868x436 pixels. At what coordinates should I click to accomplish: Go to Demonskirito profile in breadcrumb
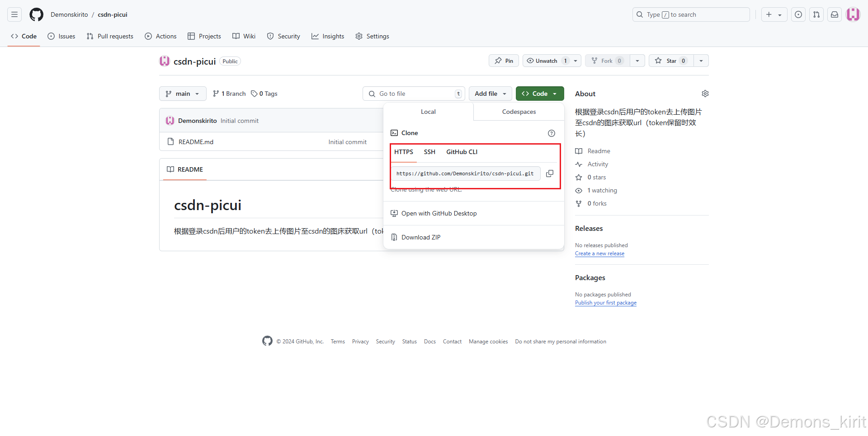(x=69, y=14)
